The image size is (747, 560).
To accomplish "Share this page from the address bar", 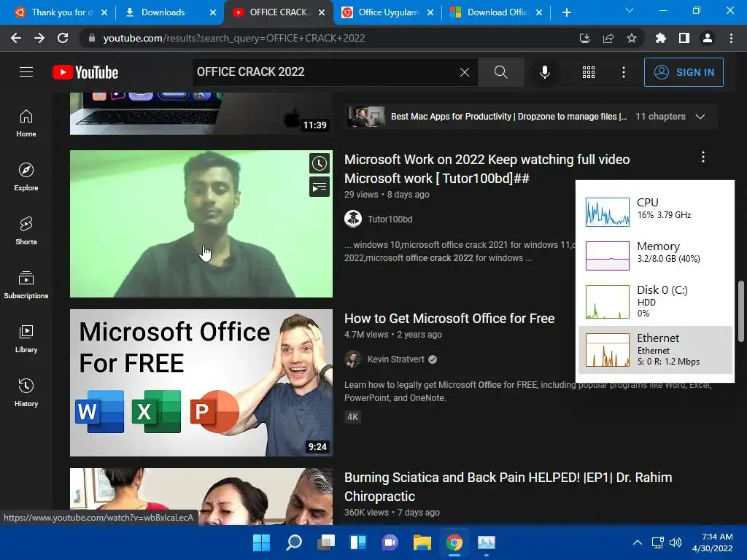I will pyautogui.click(x=608, y=38).
